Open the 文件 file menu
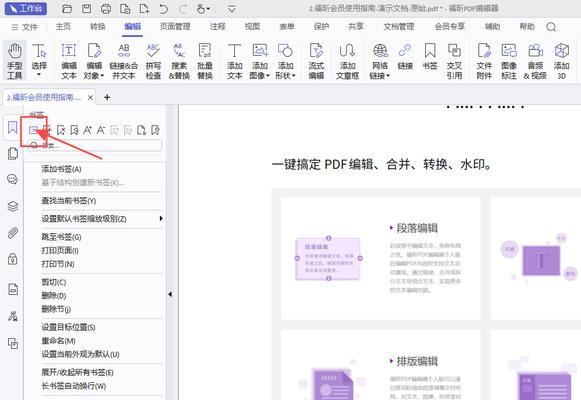The image size is (581, 400). point(24,27)
